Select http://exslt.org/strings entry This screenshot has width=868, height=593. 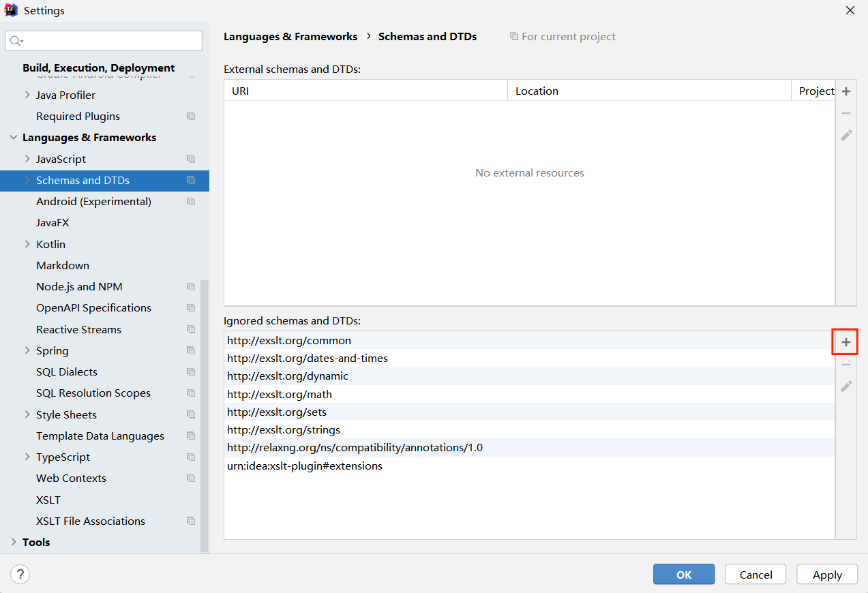click(x=529, y=430)
